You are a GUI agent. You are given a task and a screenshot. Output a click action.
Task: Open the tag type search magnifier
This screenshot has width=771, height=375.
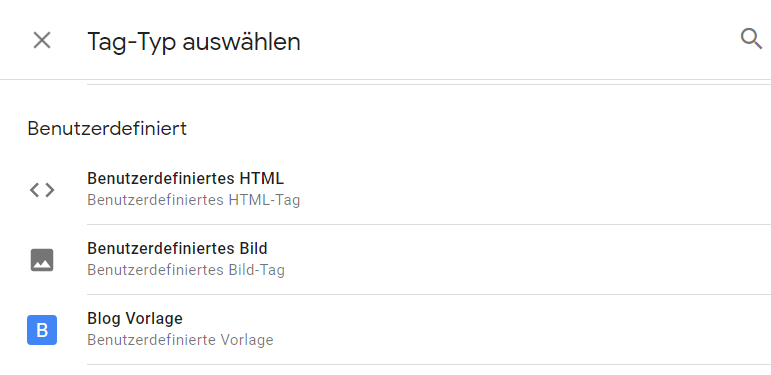pyautogui.click(x=751, y=38)
